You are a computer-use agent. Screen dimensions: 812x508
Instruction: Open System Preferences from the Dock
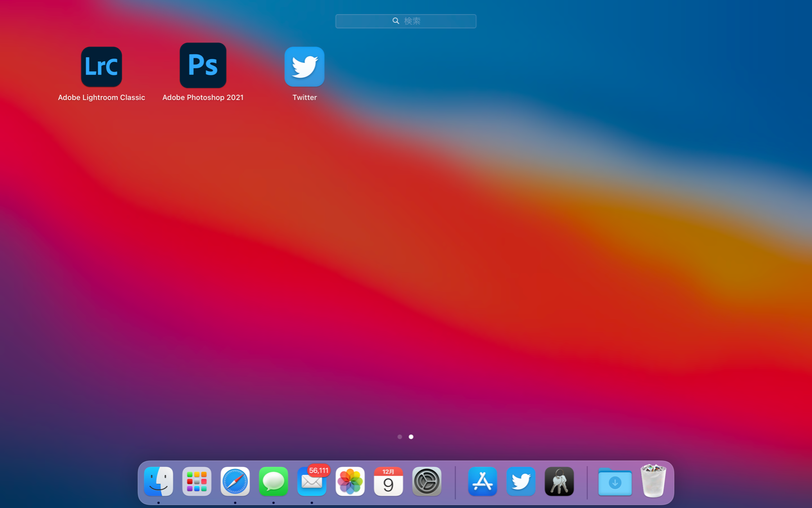pos(427,481)
